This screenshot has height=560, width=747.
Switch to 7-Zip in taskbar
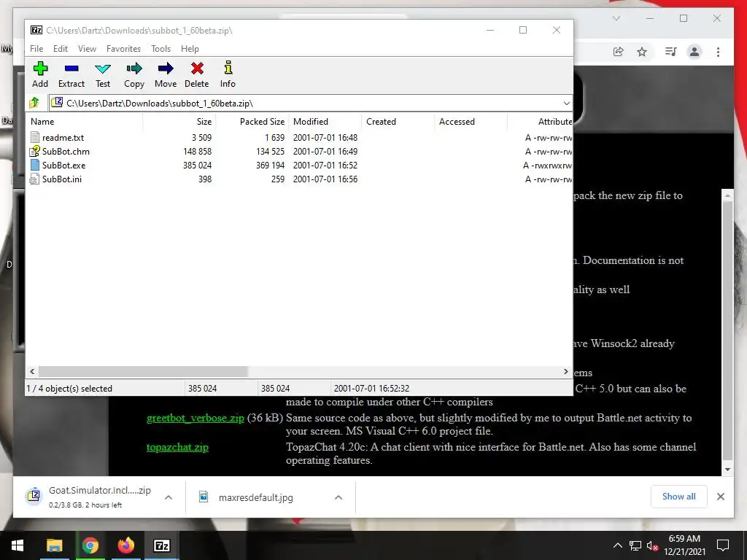pyautogui.click(x=161, y=545)
